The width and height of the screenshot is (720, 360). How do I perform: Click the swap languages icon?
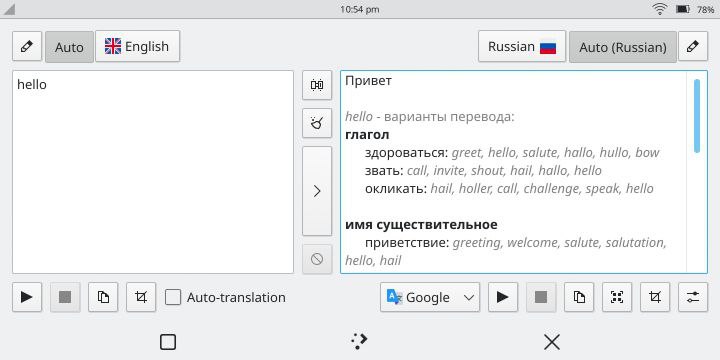[x=317, y=85]
